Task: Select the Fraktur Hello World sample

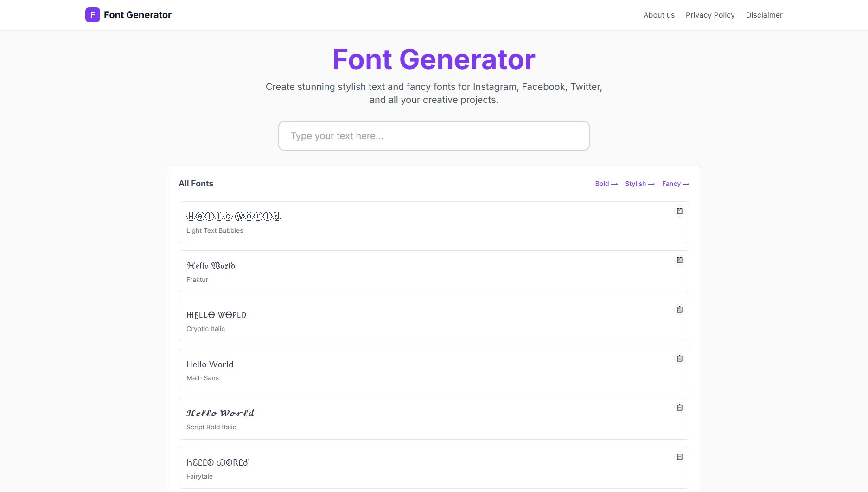Action: [x=211, y=266]
